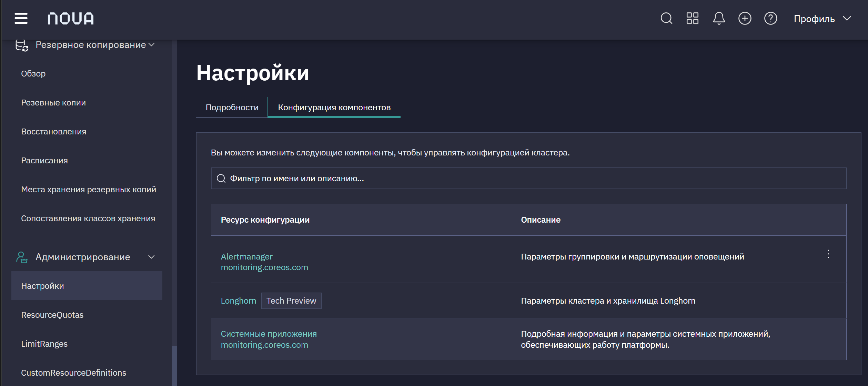Go to ResourceQuotas in sidebar
Viewport: 868px width, 386px height.
52,315
